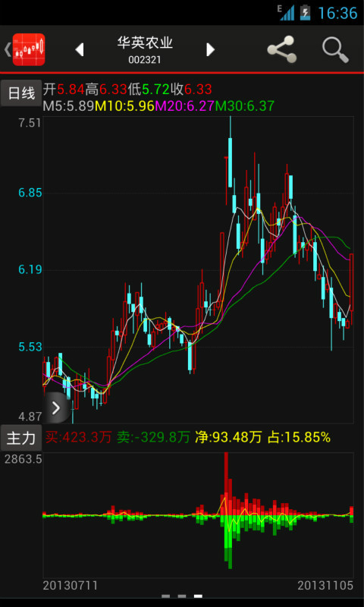The image size is (364, 607).
Task: Tap the stock name 华英农业
Action: [x=145, y=42]
